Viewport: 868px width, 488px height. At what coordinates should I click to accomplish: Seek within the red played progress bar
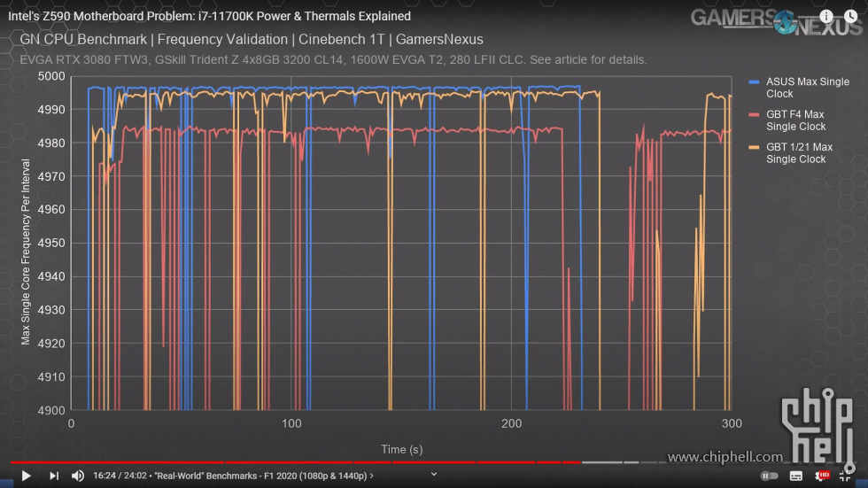click(x=295, y=462)
